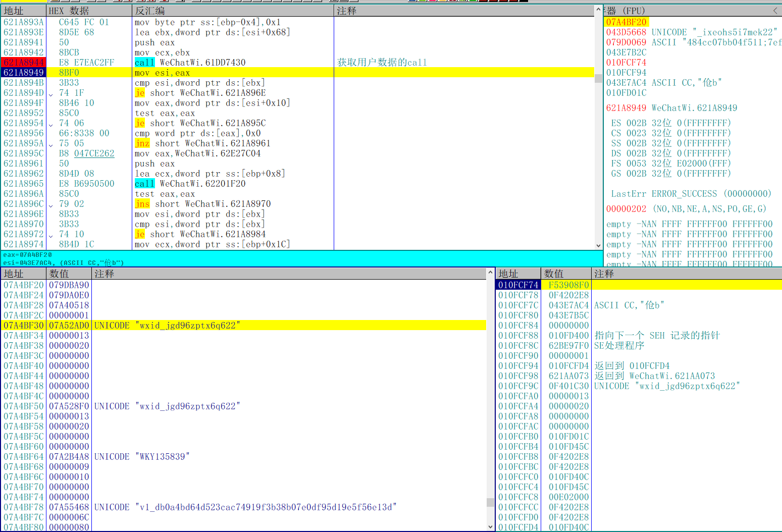
Task: Select dump row 07A4BF50 wxid string
Action: pos(167,406)
